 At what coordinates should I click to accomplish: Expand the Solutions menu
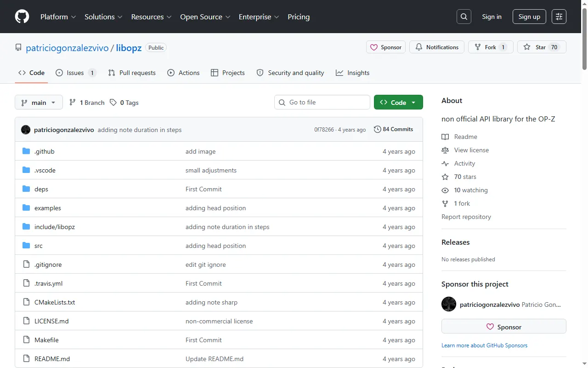pyautogui.click(x=103, y=17)
